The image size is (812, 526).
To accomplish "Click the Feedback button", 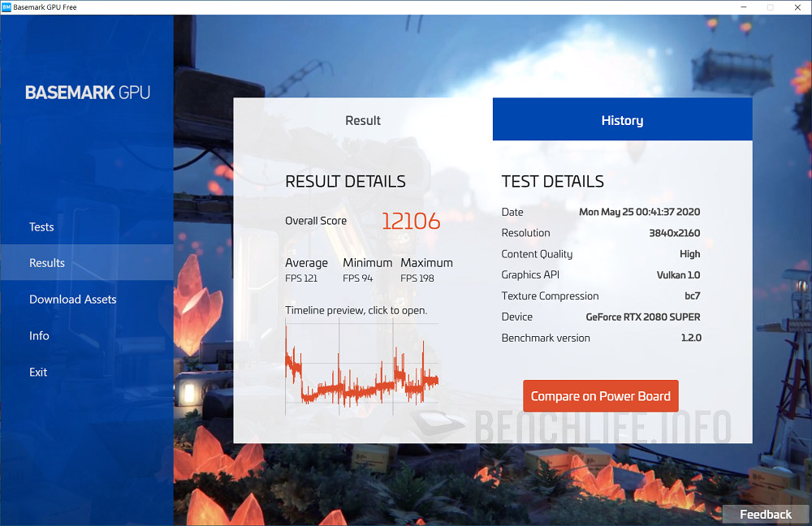I will tap(764, 514).
